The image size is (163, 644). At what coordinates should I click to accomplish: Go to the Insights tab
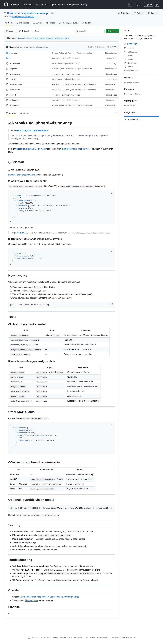pos(86,23)
